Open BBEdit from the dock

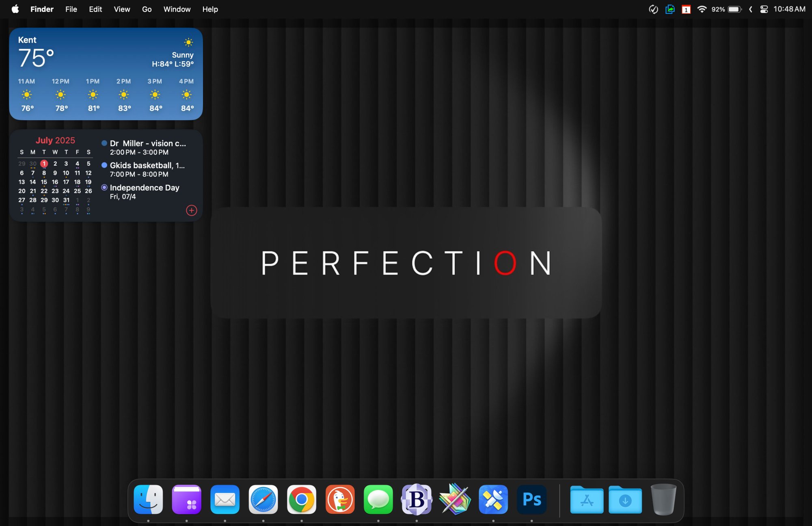pyautogui.click(x=417, y=499)
